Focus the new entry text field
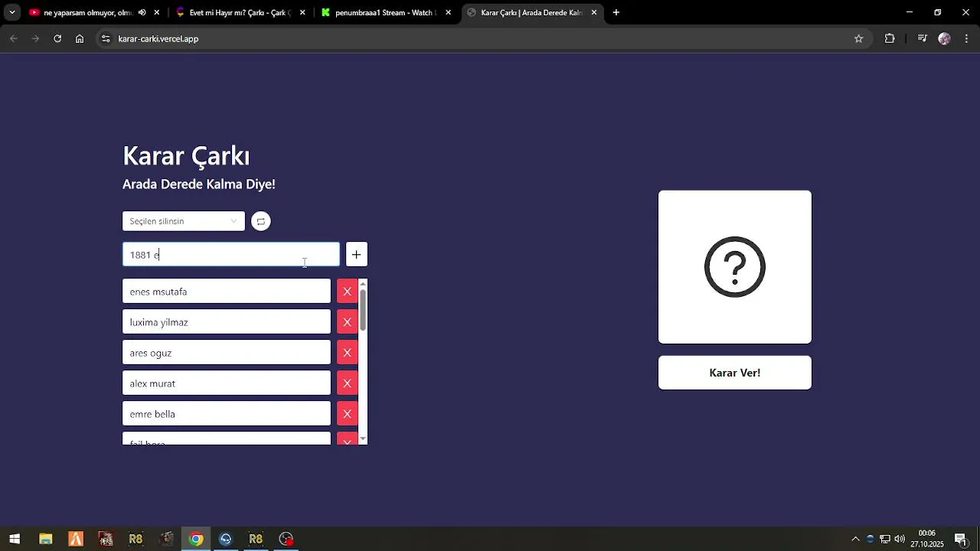Viewport: 980px width, 551px height. (x=231, y=255)
